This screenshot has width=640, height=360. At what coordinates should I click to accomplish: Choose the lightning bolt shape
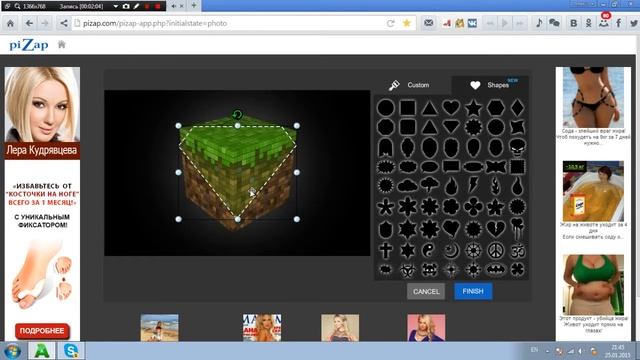tap(473, 185)
